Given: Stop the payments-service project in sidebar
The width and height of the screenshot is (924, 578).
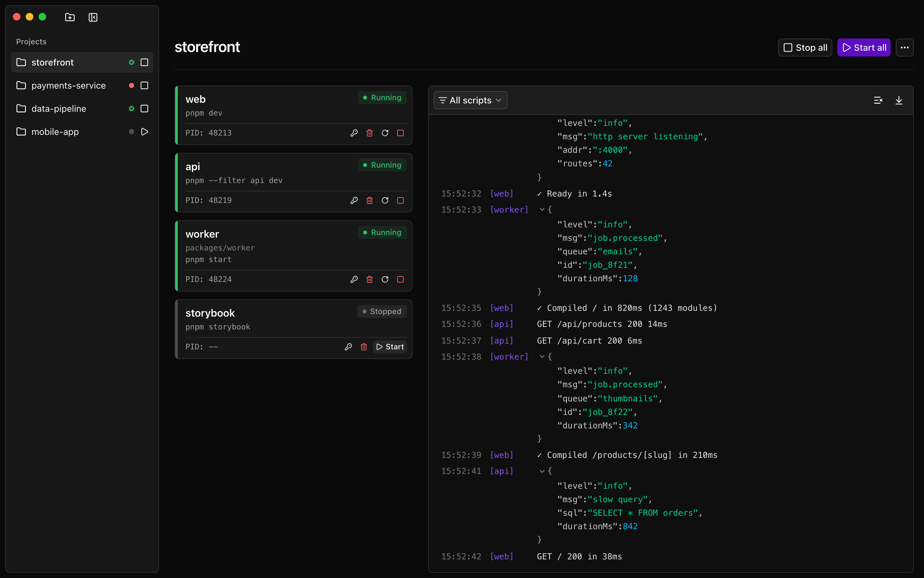Looking at the screenshot, I should click(144, 86).
